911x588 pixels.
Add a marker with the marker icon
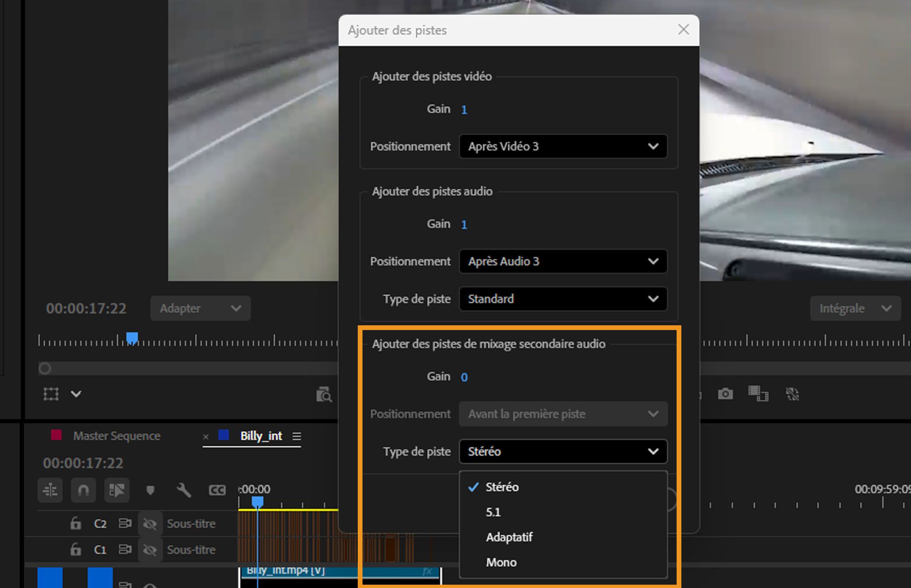(x=150, y=490)
